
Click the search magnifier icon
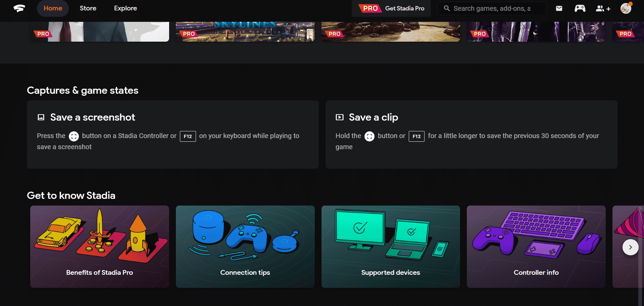pos(446,8)
